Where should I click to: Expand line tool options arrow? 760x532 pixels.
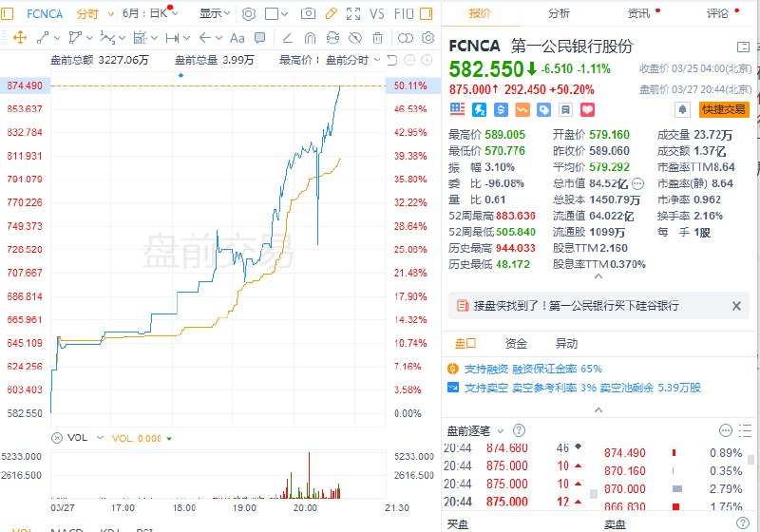click(x=57, y=38)
